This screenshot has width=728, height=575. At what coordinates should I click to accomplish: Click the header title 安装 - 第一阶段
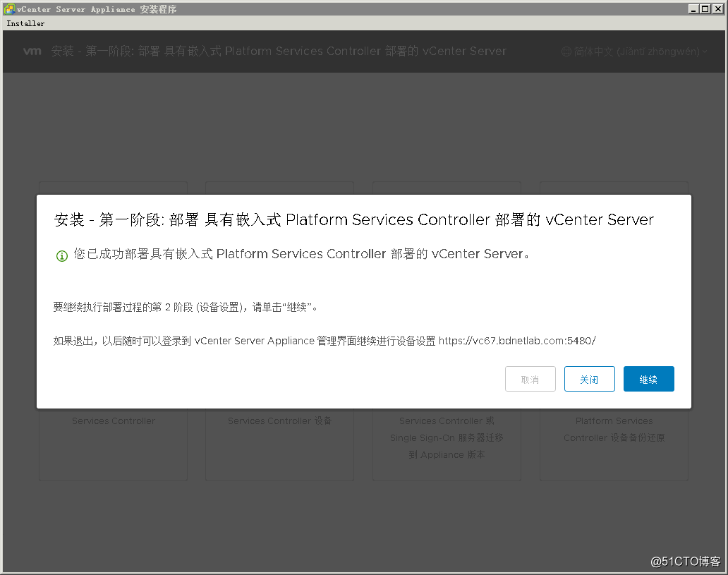point(279,51)
